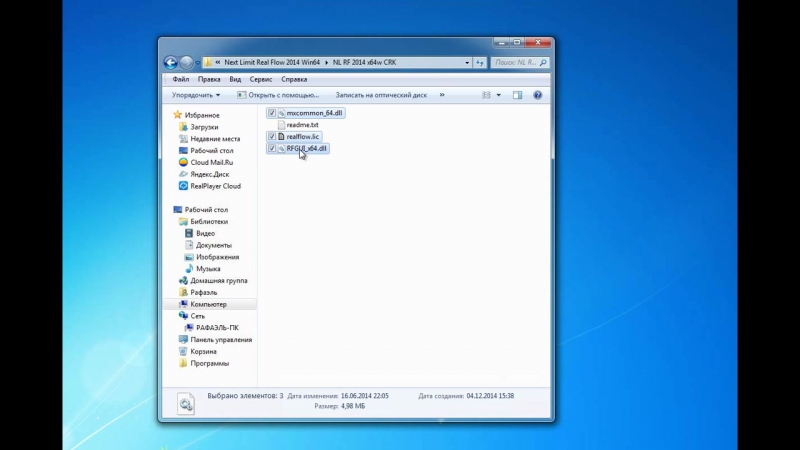Click the RealPlayer Cloud icon
The width and height of the screenshot is (800, 450).
[x=183, y=186]
